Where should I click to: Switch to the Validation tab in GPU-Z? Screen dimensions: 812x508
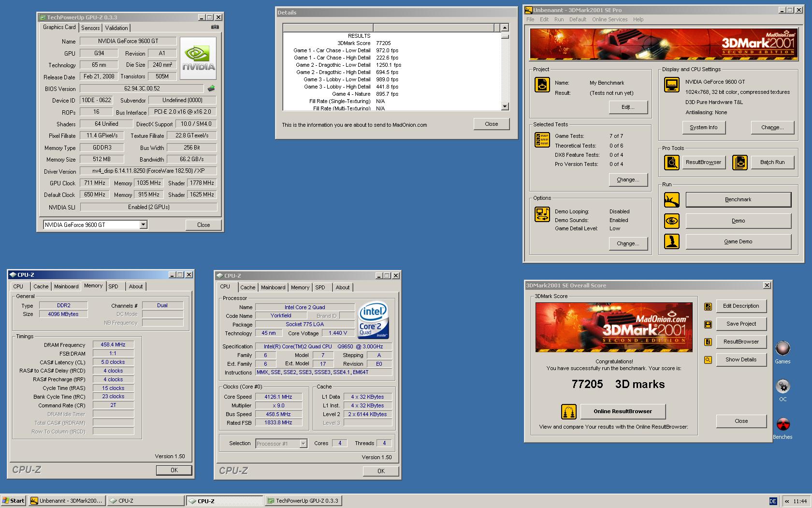tap(116, 28)
